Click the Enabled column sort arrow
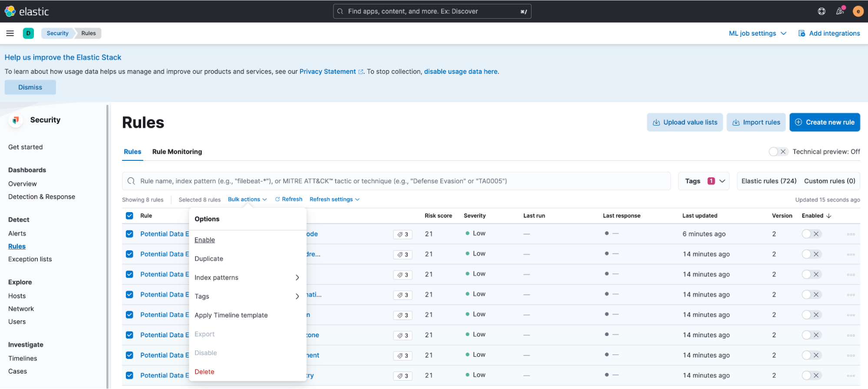Screen dimensions: 868x389 (828, 216)
